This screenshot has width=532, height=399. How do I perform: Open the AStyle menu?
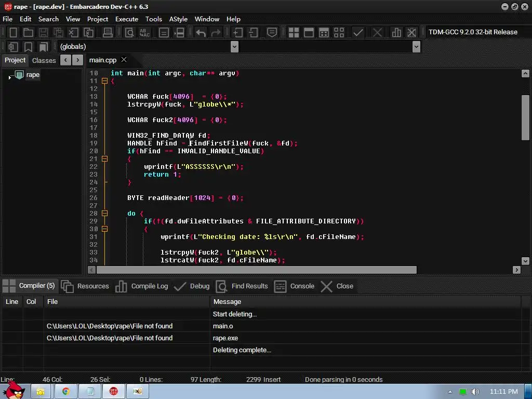(x=179, y=19)
